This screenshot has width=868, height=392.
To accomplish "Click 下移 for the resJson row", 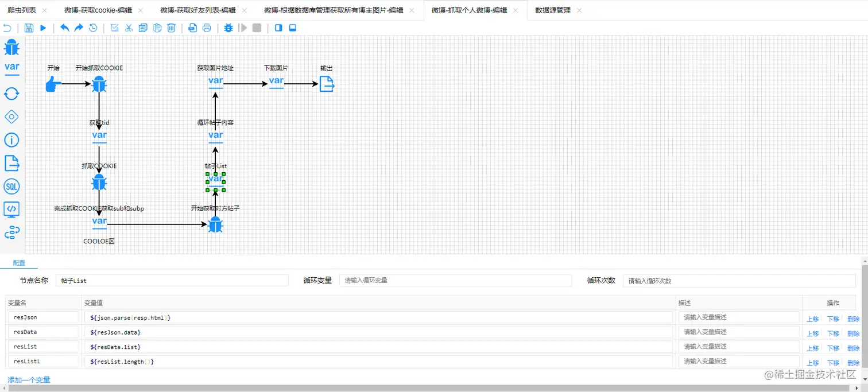I will [x=833, y=319].
